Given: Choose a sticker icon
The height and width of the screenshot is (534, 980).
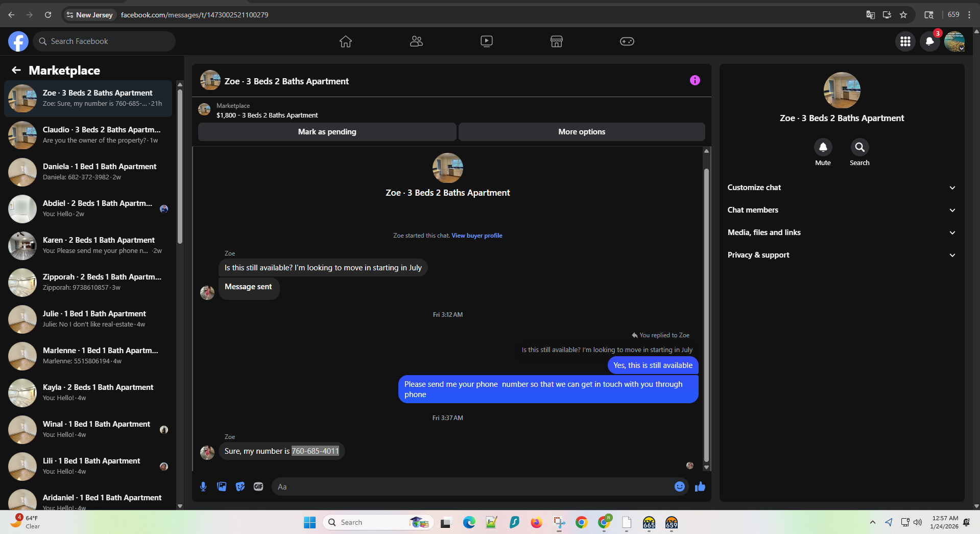Looking at the screenshot, I should pyautogui.click(x=240, y=486).
